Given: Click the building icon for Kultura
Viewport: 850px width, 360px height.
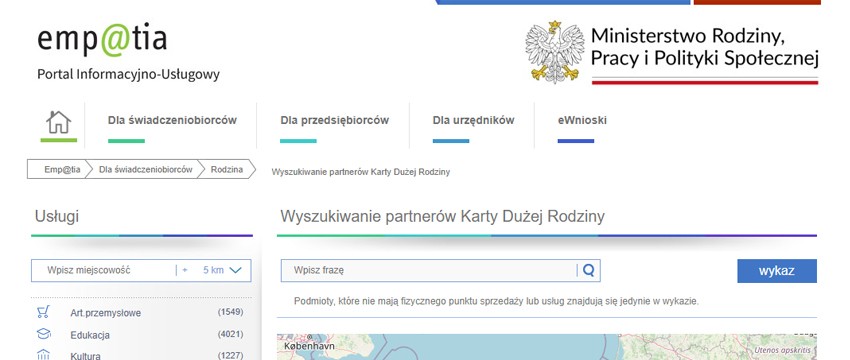Looking at the screenshot, I should point(43,355).
